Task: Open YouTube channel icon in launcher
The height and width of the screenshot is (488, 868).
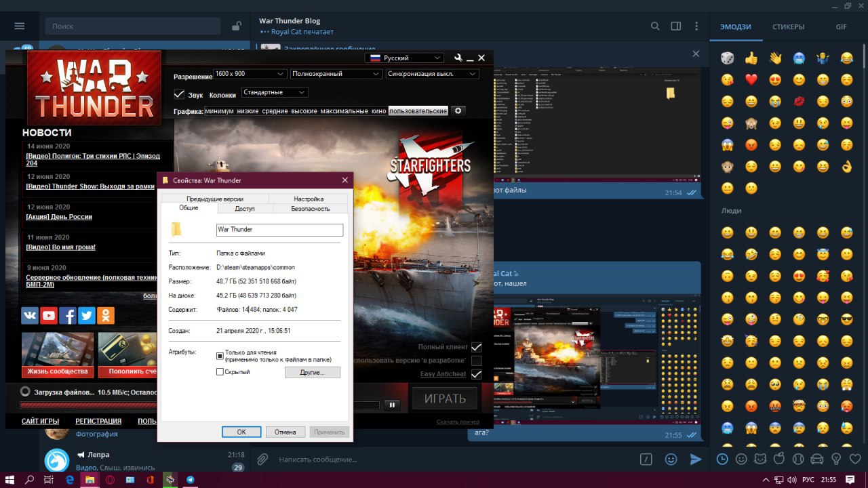Action: (x=49, y=315)
